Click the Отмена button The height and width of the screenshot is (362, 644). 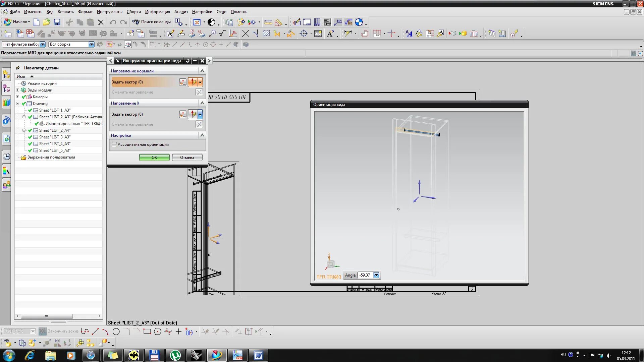click(187, 158)
